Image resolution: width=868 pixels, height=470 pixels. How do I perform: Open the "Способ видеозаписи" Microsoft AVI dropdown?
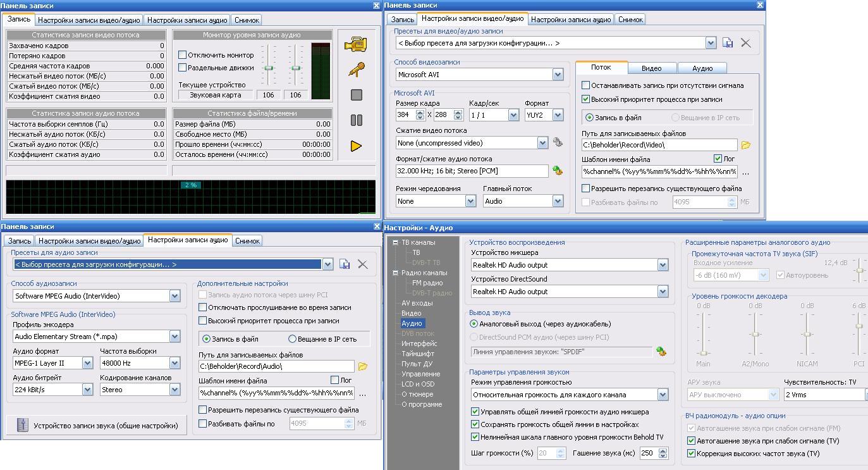pos(558,75)
